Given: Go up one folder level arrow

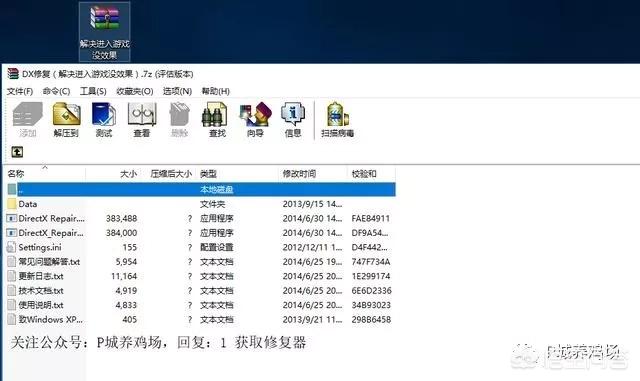Looking at the screenshot, I should (17, 152).
